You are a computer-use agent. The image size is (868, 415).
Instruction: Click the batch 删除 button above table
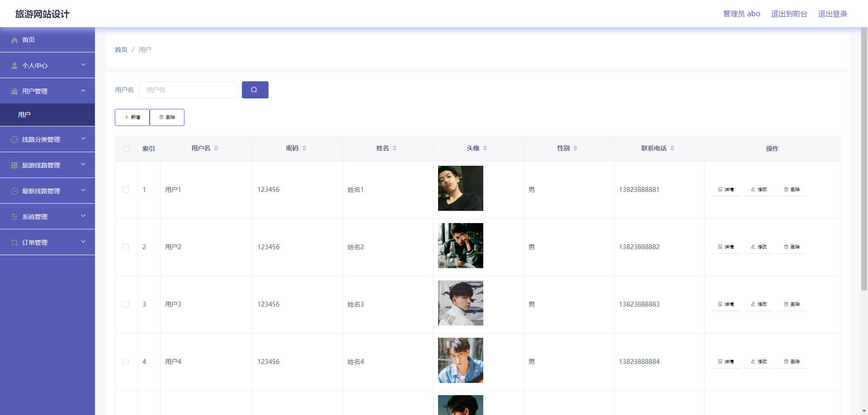tap(167, 117)
